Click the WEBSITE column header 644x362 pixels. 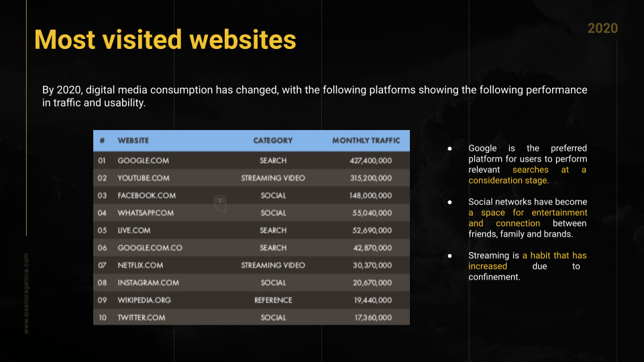point(133,141)
